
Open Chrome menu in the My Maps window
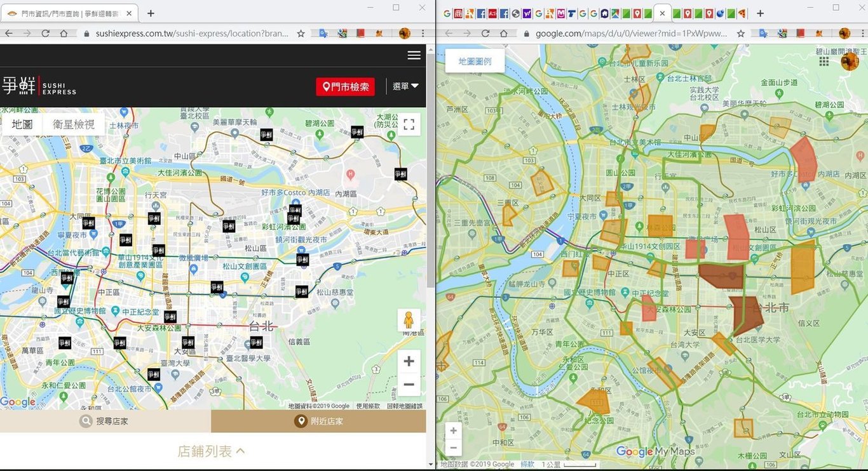(x=862, y=33)
